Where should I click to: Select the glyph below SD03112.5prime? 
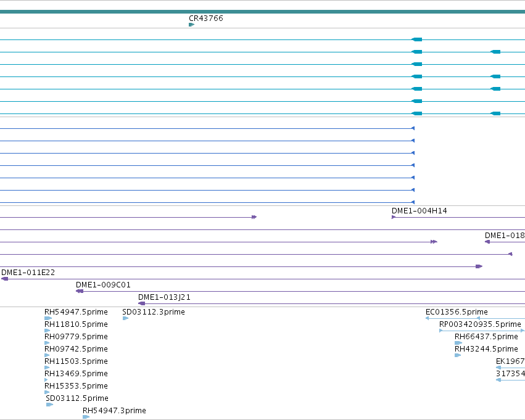click(49, 405)
